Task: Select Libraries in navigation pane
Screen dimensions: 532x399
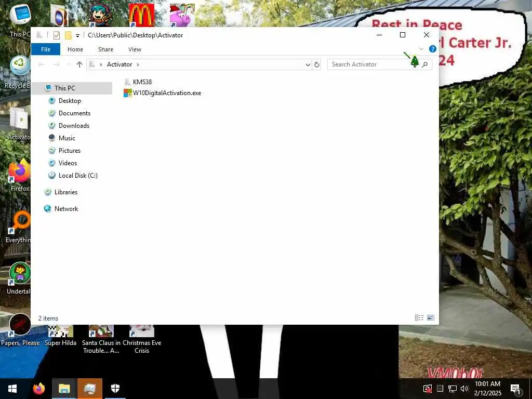Action: (x=66, y=192)
